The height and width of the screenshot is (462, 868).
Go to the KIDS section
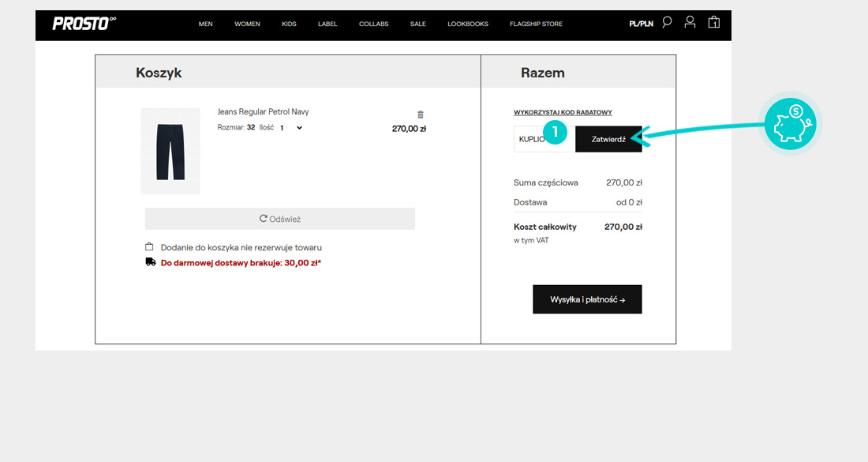click(289, 24)
